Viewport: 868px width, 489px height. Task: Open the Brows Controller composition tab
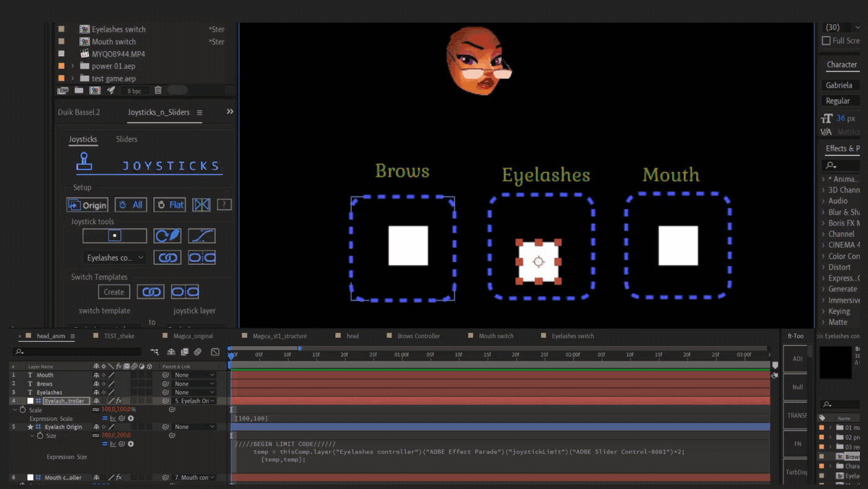click(x=418, y=336)
